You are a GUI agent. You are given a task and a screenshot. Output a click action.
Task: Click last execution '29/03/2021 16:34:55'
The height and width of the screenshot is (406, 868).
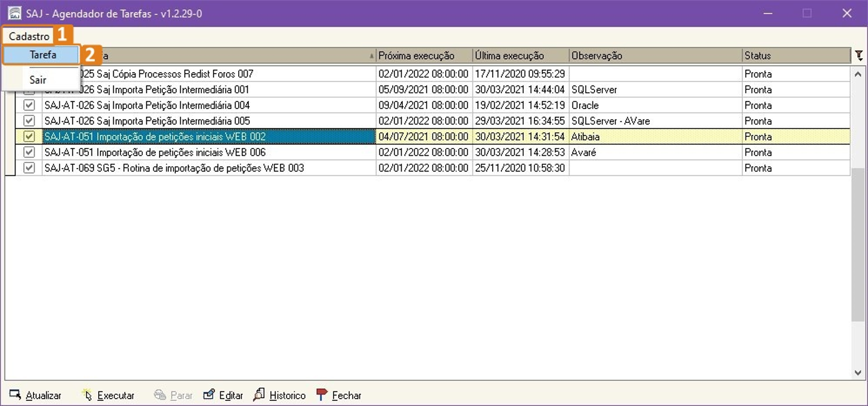click(x=520, y=121)
